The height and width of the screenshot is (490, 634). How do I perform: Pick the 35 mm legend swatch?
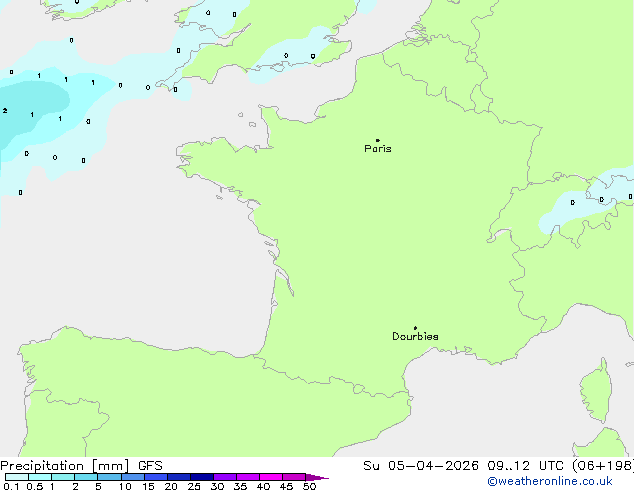(248, 477)
